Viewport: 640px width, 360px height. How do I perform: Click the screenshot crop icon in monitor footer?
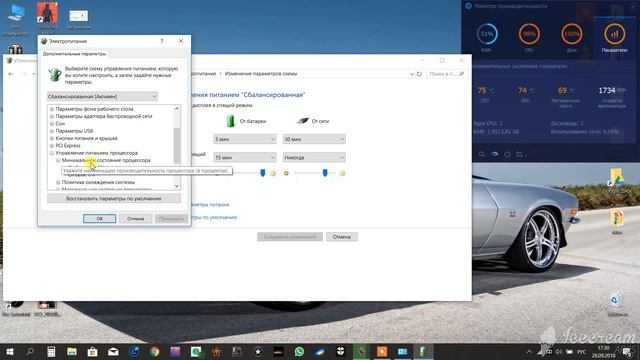click(520, 155)
